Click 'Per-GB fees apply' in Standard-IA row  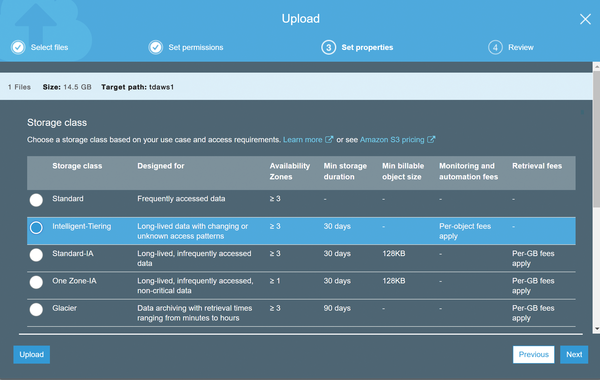(x=533, y=258)
